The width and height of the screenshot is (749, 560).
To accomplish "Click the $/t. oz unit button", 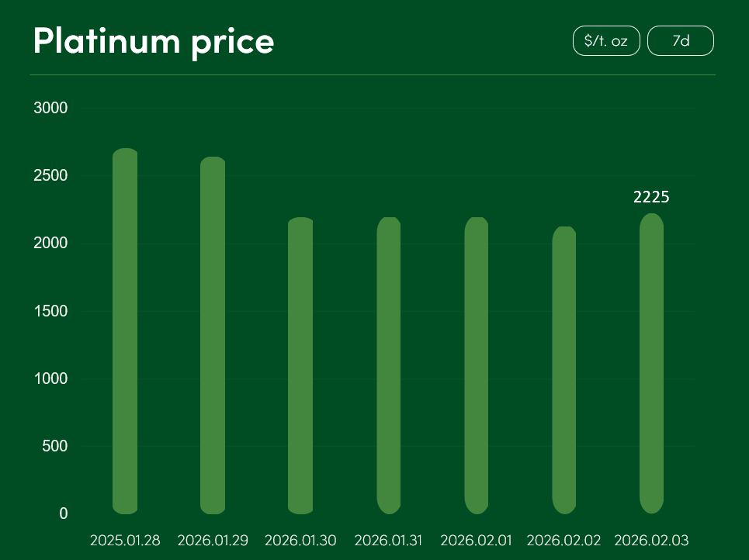I will [606, 41].
